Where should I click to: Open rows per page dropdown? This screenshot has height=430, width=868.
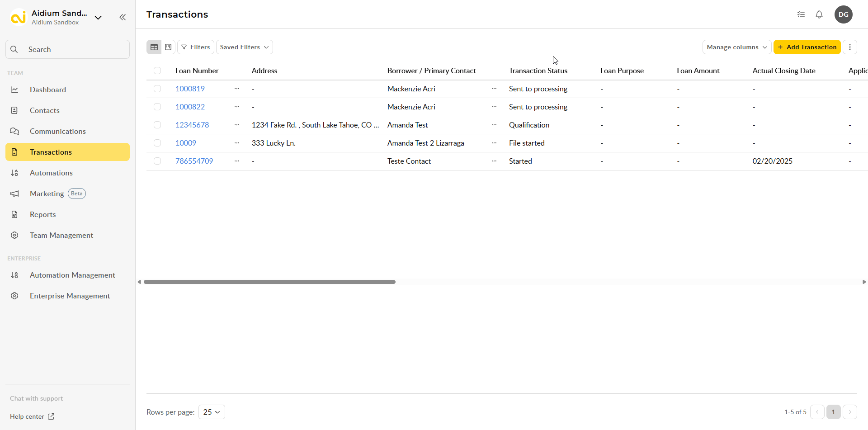212,412
